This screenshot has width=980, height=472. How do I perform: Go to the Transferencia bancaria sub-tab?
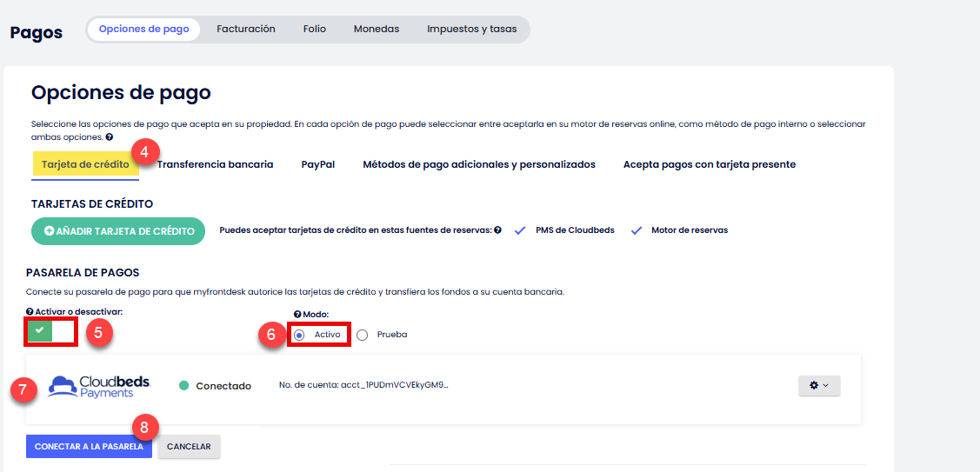point(215,164)
